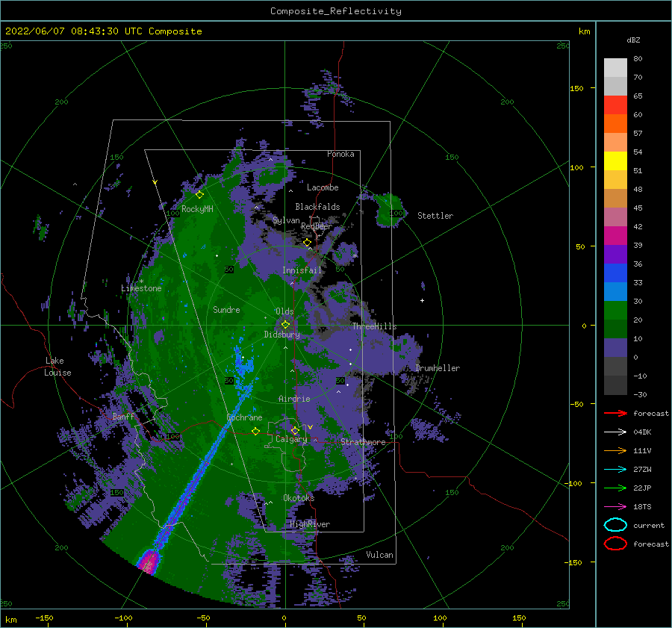Click the Composite_Reflectivity title text
672x628 pixels.
coord(335,11)
